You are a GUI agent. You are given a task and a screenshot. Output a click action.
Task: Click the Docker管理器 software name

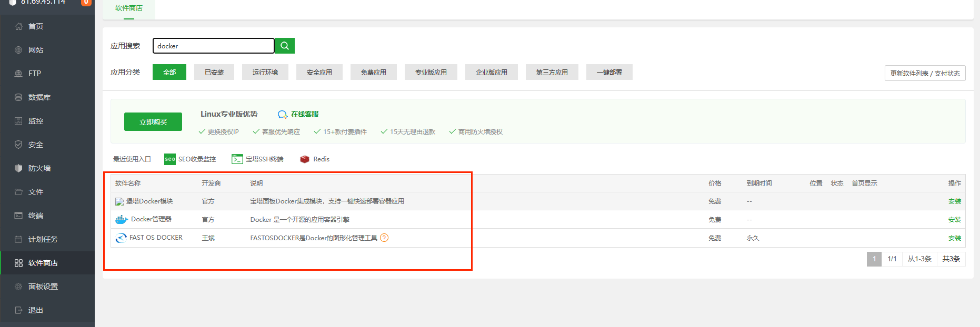151,219
